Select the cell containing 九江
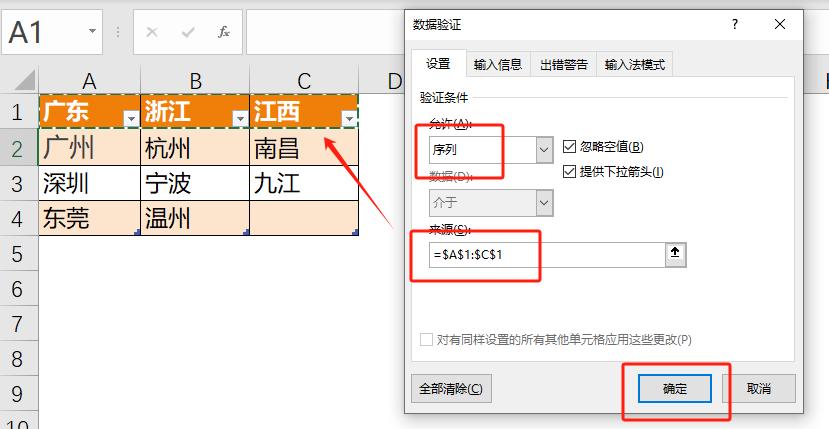 point(304,183)
